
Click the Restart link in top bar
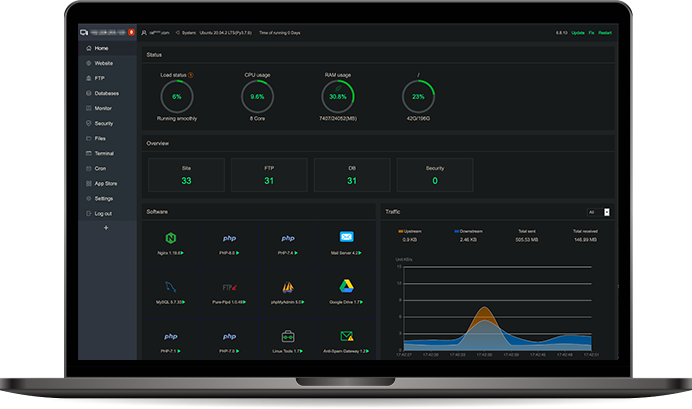pos(605,33)
